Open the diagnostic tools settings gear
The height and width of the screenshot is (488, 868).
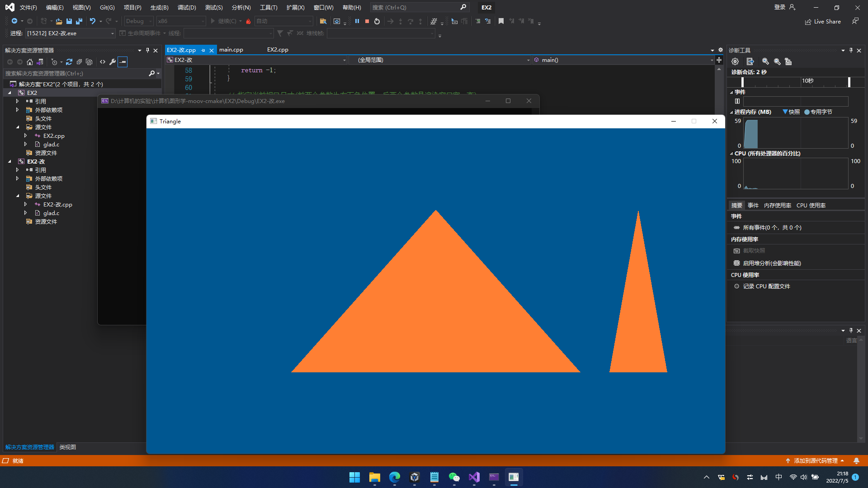tap(735, 61)
